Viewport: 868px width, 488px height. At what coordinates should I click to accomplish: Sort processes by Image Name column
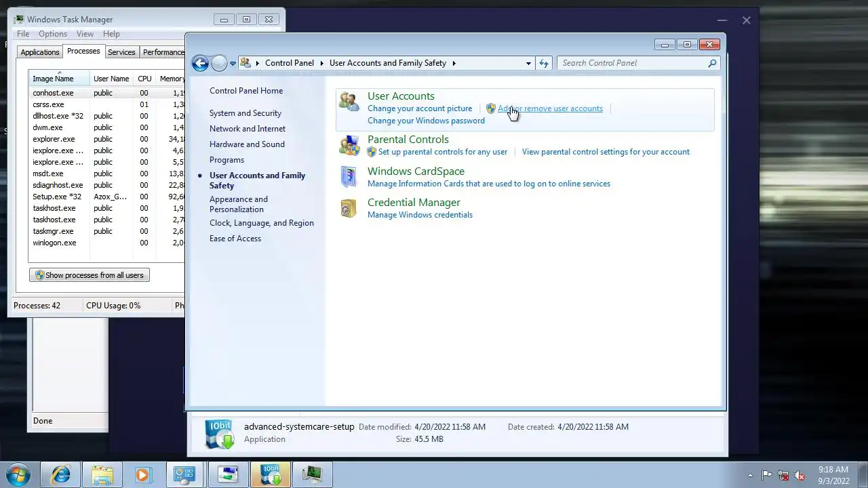click(59, 79)
